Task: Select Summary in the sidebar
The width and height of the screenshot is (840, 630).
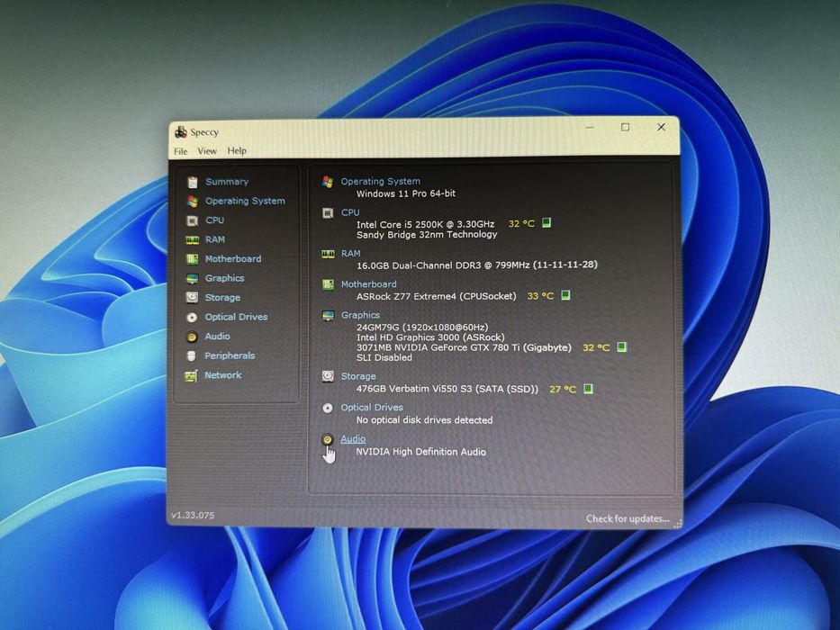Action: (x=227, y=182)
